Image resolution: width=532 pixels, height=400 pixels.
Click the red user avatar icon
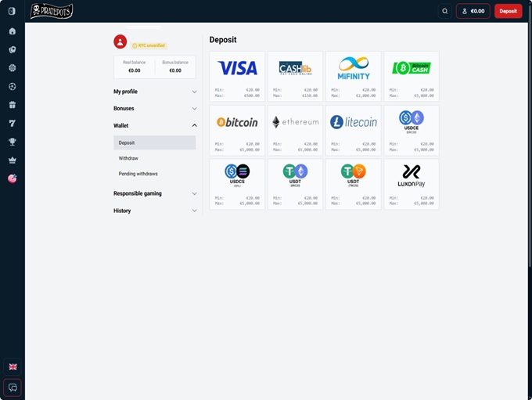click(120, 41)
